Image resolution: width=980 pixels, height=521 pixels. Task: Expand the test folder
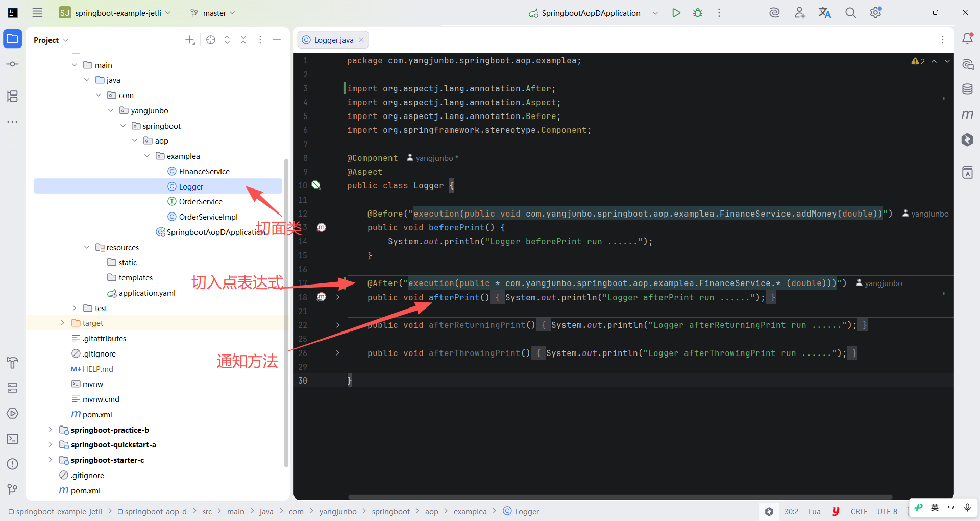(x=75, y=308)
